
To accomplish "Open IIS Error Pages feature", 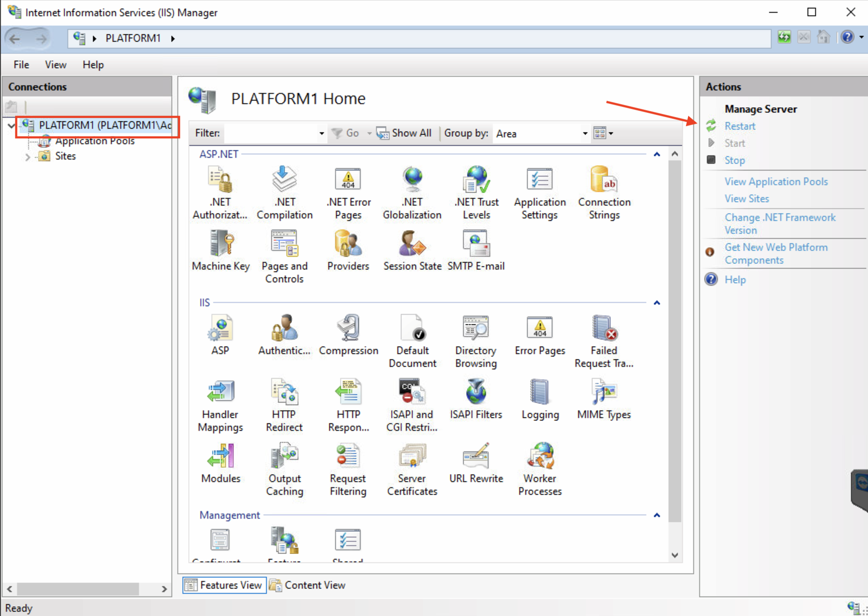I will pos(540,335).
